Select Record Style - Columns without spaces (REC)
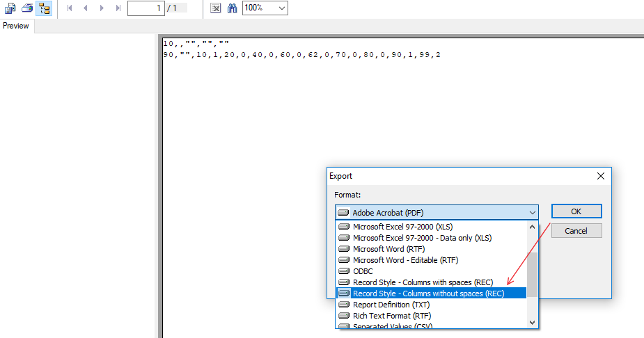644x338 pixels. 428,293
